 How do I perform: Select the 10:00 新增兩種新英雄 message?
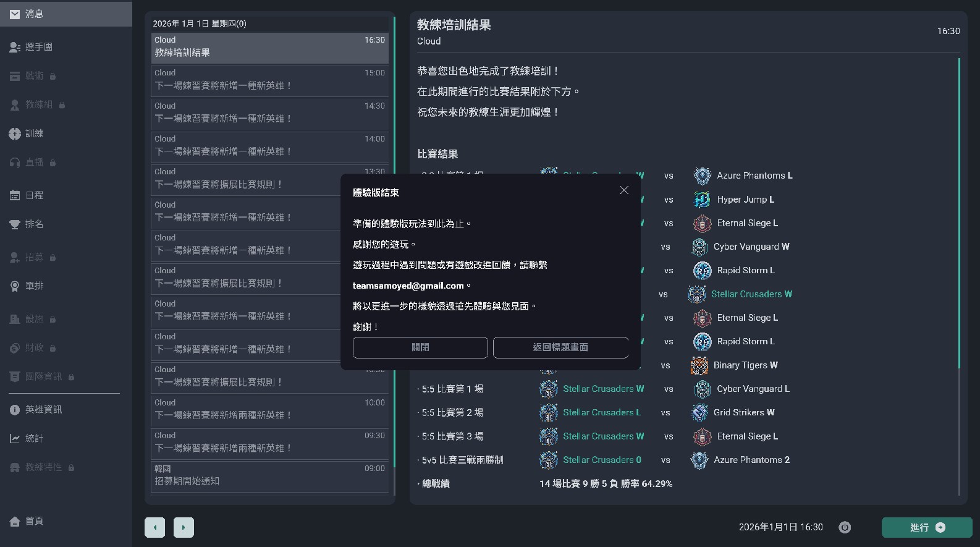point(270,410)
